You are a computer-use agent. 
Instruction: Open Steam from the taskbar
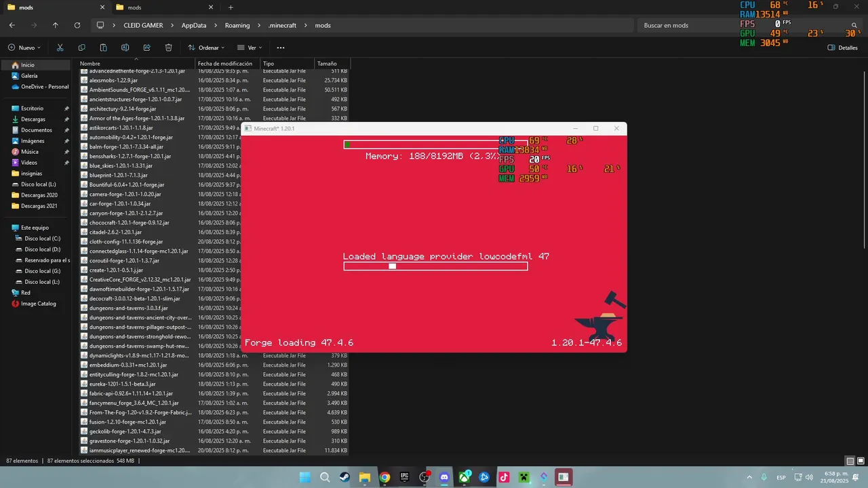pos(344,477)
